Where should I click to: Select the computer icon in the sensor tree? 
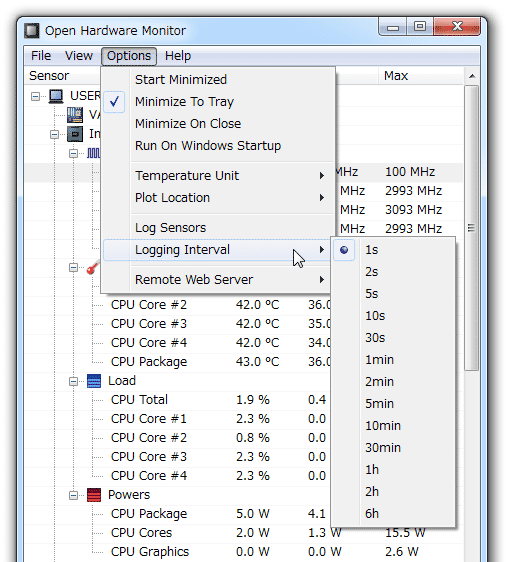(56, 96)
